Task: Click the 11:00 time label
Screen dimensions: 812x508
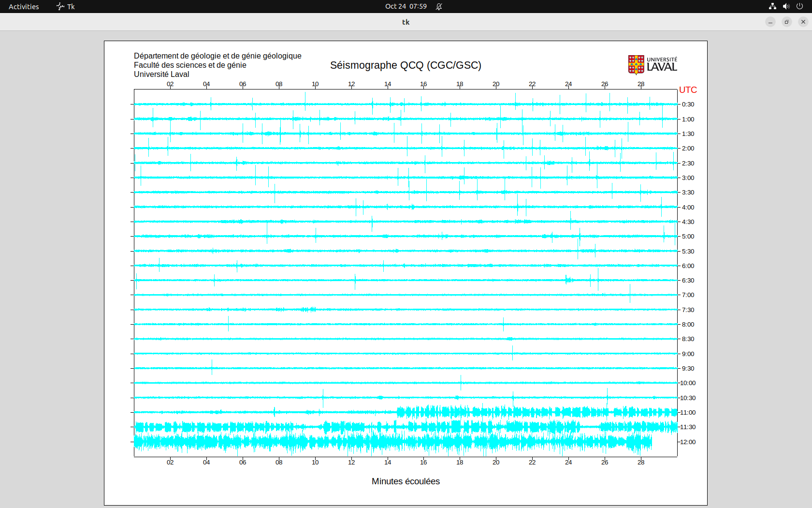Action: tap(688, 413)
